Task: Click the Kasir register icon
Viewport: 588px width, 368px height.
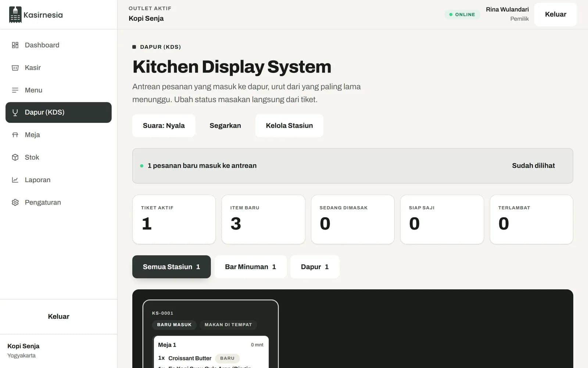Action: 15,68
